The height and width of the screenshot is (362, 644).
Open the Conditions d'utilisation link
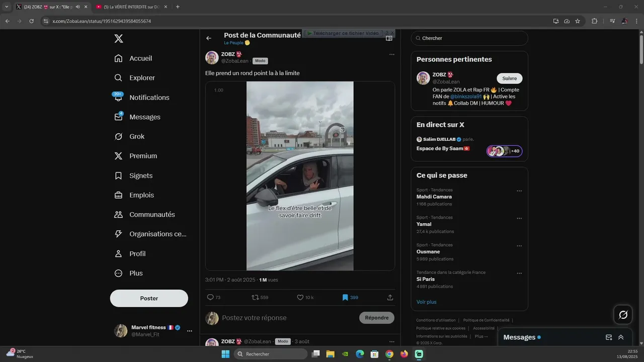point(436,320)
